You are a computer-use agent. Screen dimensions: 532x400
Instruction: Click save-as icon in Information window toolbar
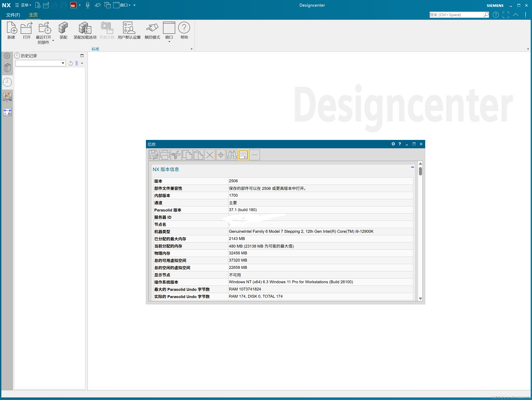154,155
